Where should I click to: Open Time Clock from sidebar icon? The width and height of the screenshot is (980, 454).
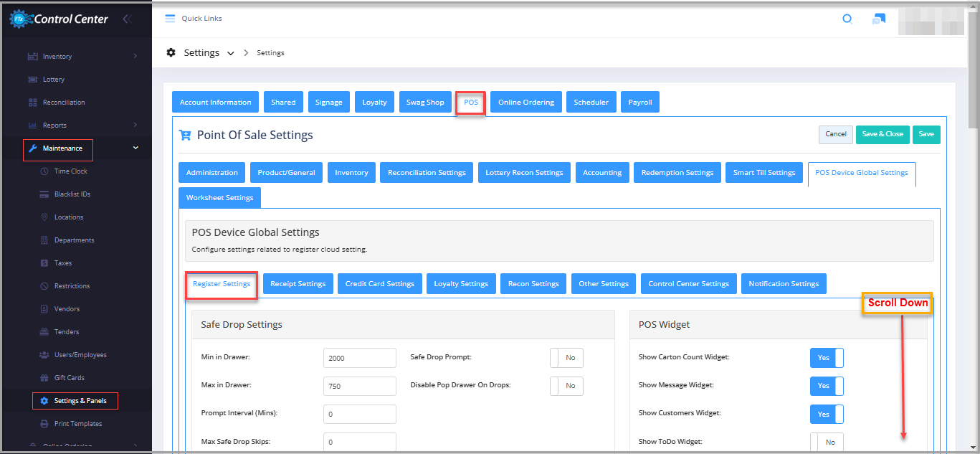44,171
